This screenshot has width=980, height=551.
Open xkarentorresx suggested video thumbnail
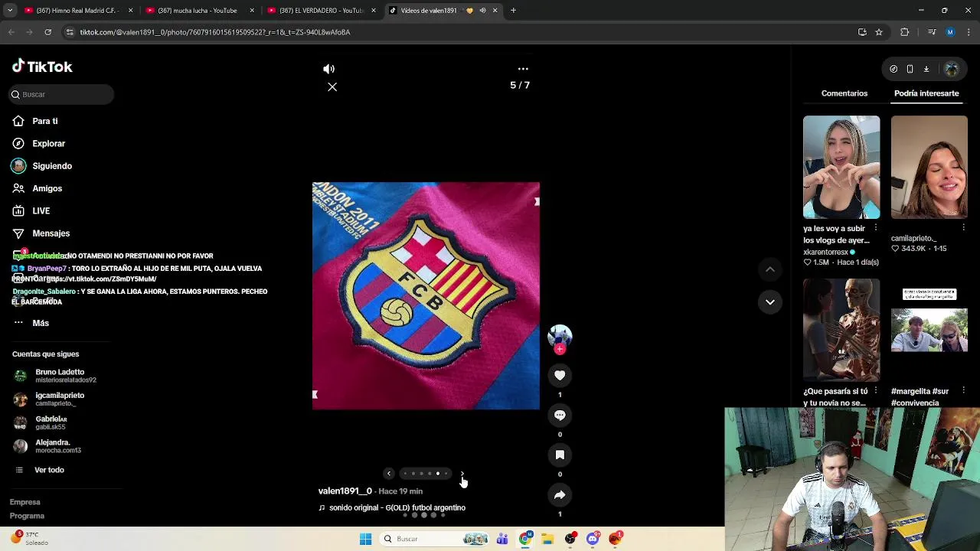click(x=841, y=168)
